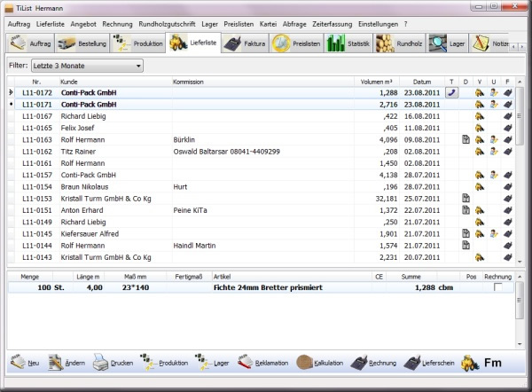532x392 pixels.
Task: Click the Drucken printer button
Action: pos(113,363)
